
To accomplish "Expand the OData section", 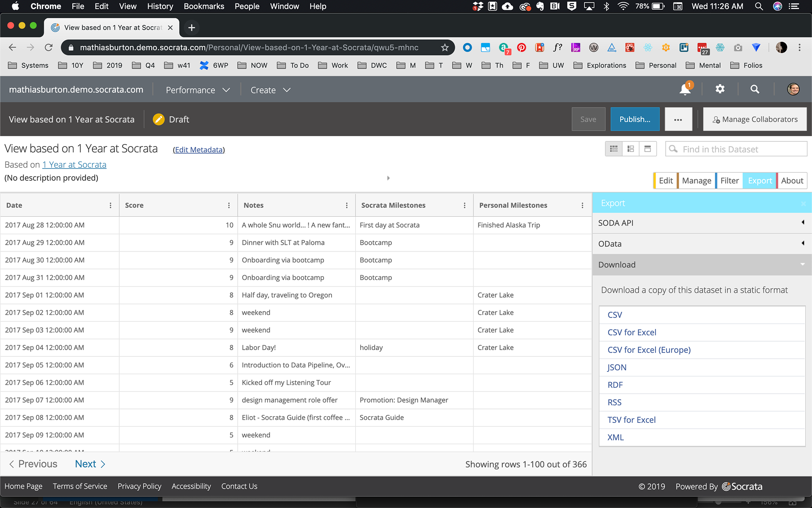I will [x=702, y=243].
